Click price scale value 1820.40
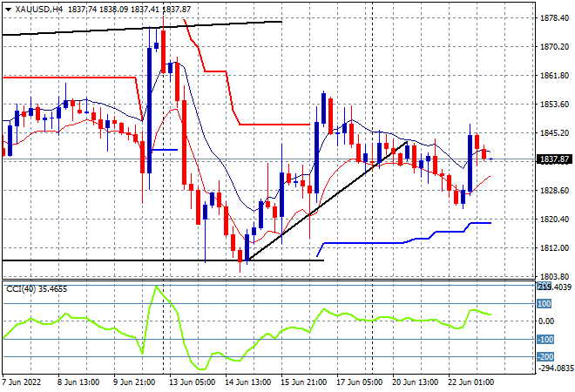The width and height of the screenshot is (575, 392). click(554, 219)
